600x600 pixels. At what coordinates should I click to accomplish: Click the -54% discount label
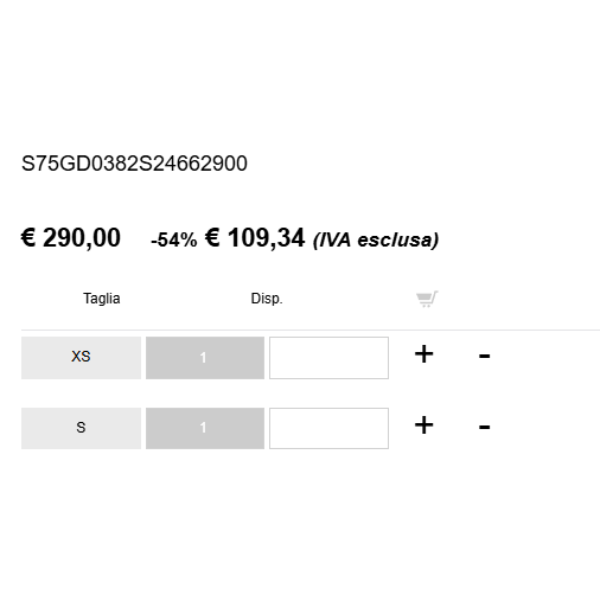click(x=174, y=240)
